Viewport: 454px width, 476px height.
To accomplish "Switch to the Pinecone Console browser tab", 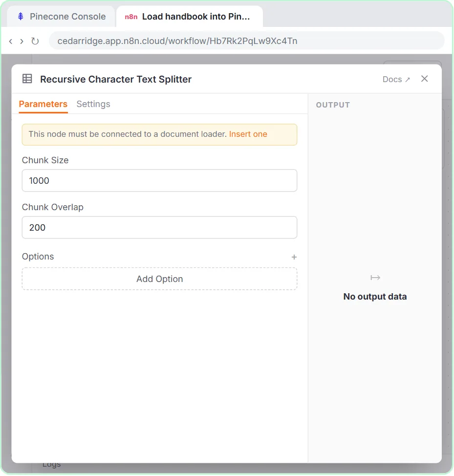I will tap(62, 17).
